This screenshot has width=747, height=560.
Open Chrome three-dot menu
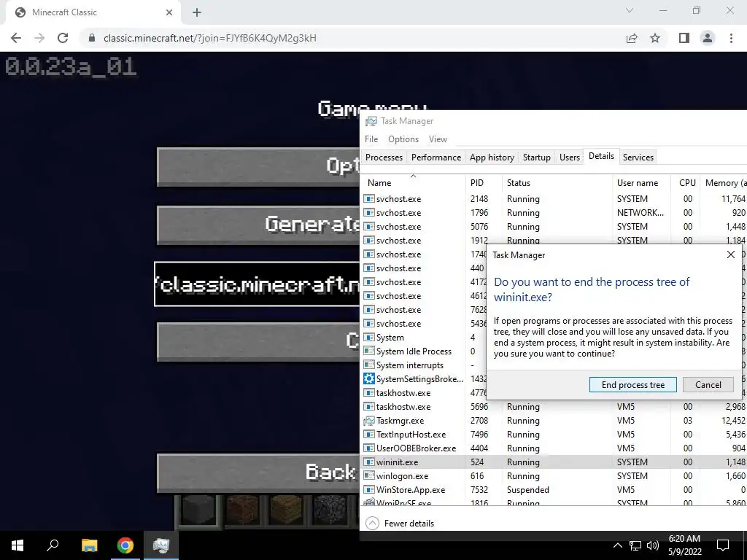(731, 38)
